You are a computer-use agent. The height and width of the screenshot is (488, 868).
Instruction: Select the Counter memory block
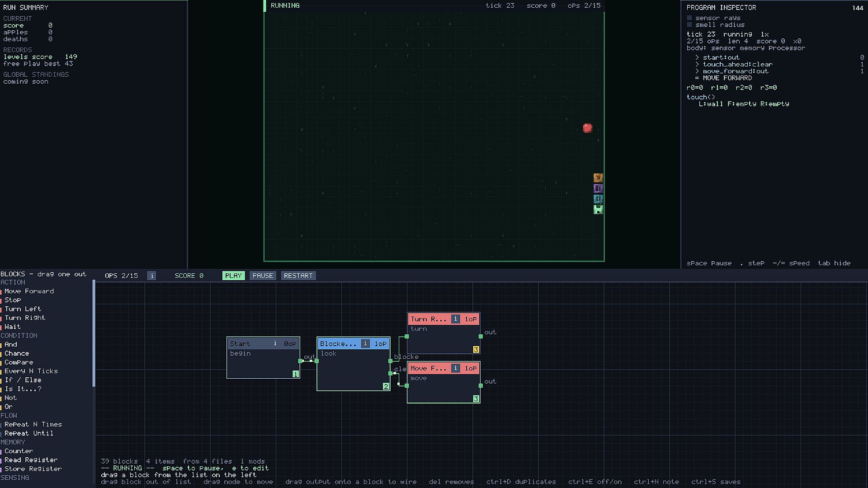click(x=19, y=451)
